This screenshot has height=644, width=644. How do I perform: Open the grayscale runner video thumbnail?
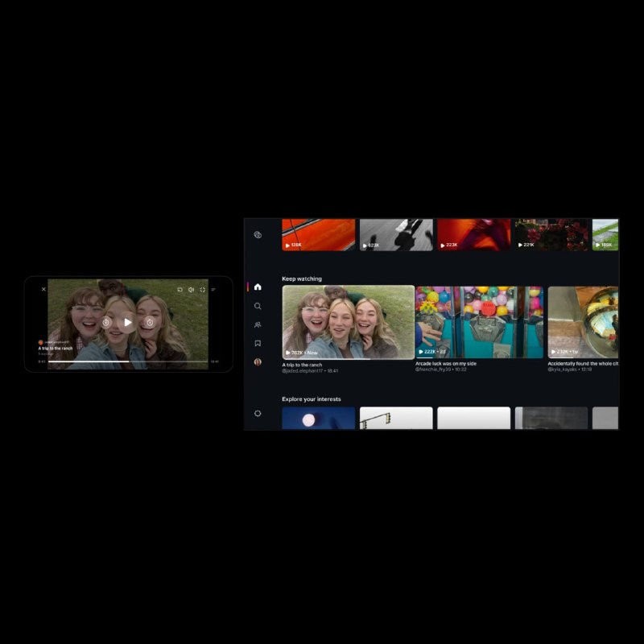[396, 234]
